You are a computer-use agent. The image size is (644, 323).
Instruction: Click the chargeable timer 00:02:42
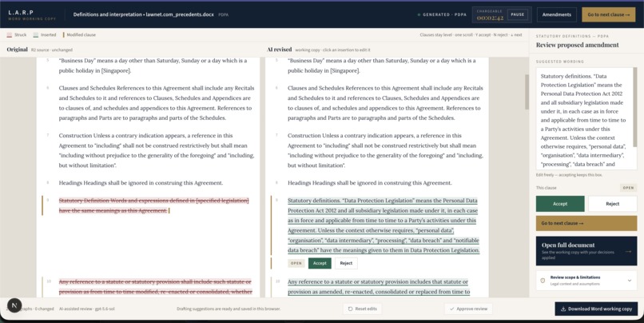tap(490, 18)
